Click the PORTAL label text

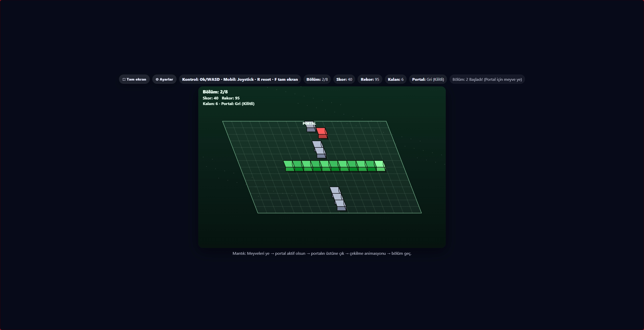coord(309,123)
